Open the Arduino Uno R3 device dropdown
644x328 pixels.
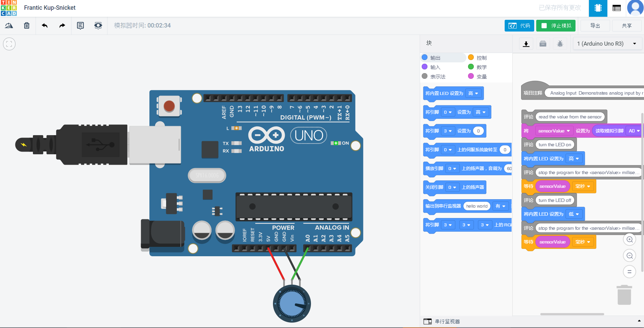point(607,44)
